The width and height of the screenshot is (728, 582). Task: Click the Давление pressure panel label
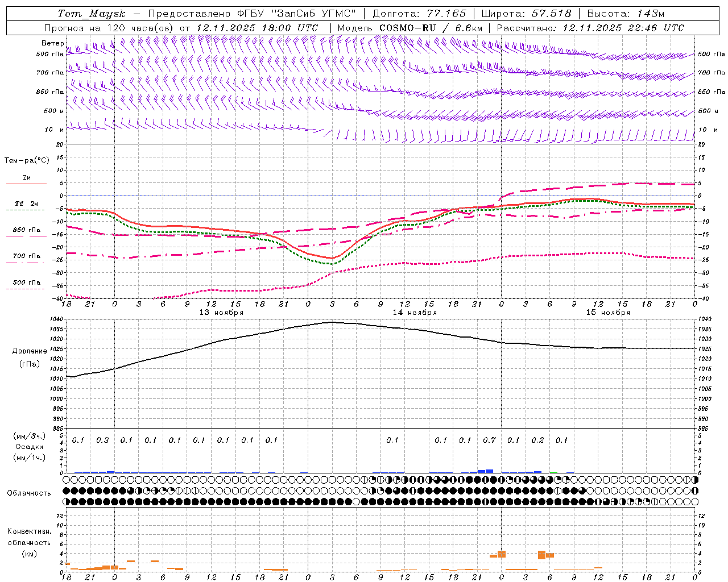pyautogui.click(x=30, y=351)
